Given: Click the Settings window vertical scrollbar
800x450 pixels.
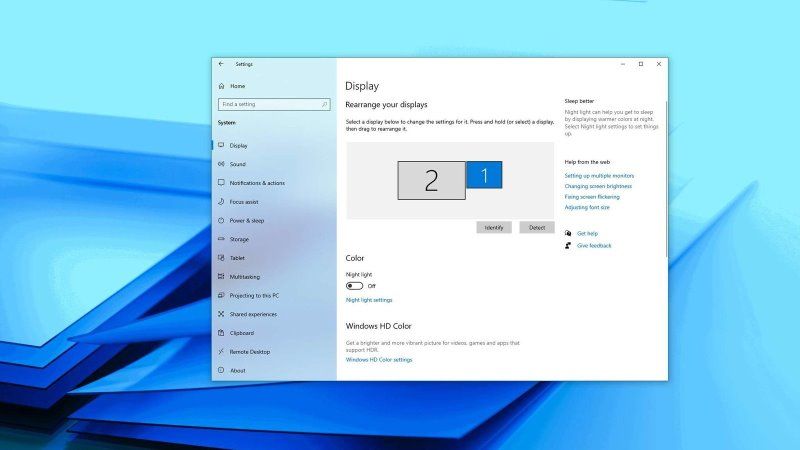Looking at the screenshot, I should pyautogui.click(x=666, y=179).
